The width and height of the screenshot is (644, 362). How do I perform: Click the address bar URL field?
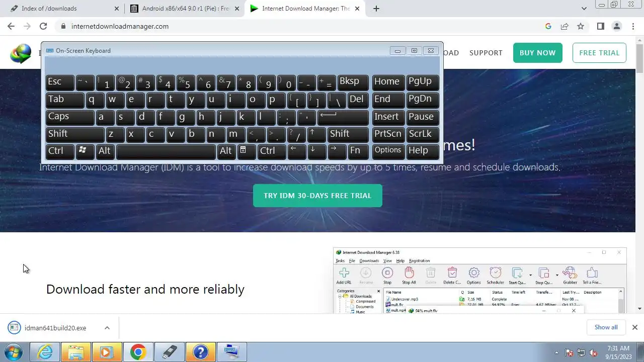302,26
